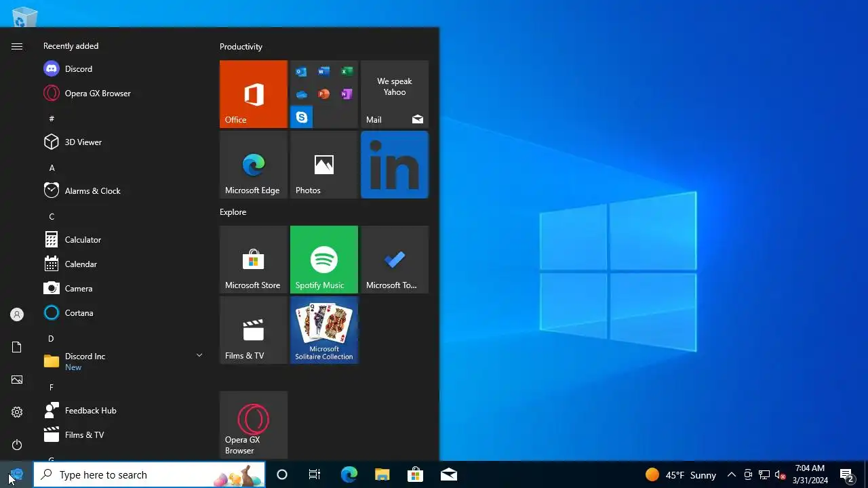Open user account icon in Start sidebar
The width and height of the screenshot is (868, 488).
tap(17, 314)
